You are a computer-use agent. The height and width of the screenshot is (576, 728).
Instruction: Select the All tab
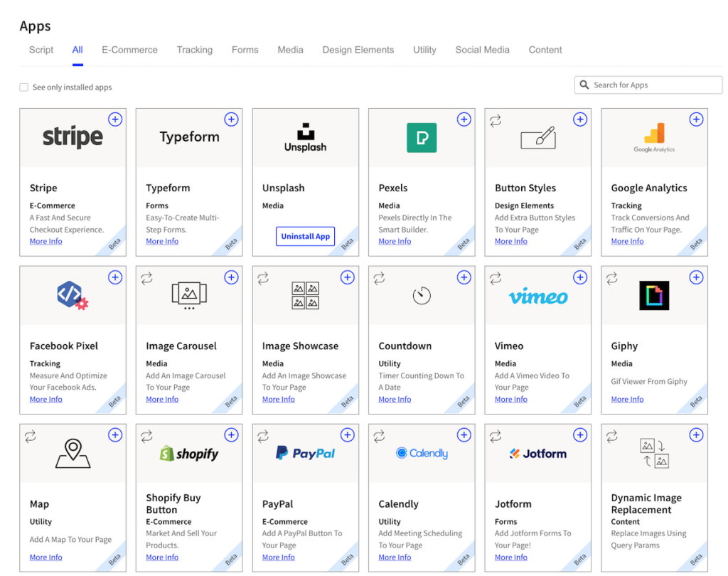pos(77,50)
